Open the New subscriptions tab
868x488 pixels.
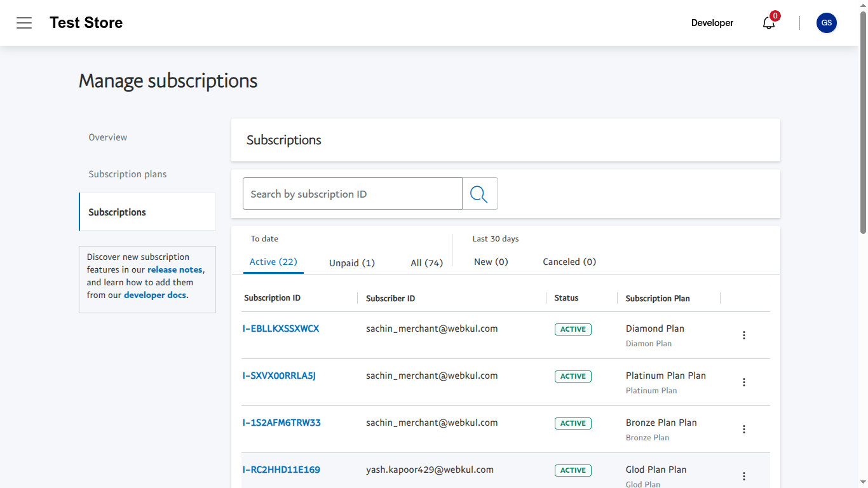click(x=491, y=261)
